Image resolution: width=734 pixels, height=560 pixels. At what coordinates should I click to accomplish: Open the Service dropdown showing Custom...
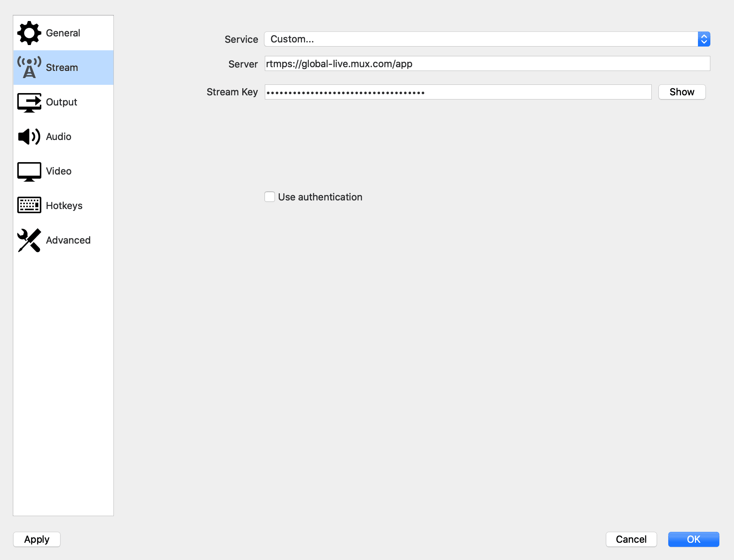[x=481, y=39]
